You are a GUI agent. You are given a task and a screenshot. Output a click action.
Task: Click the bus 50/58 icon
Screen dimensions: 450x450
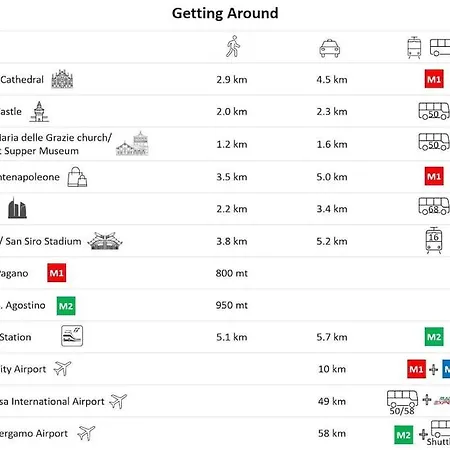coord(402,402)
